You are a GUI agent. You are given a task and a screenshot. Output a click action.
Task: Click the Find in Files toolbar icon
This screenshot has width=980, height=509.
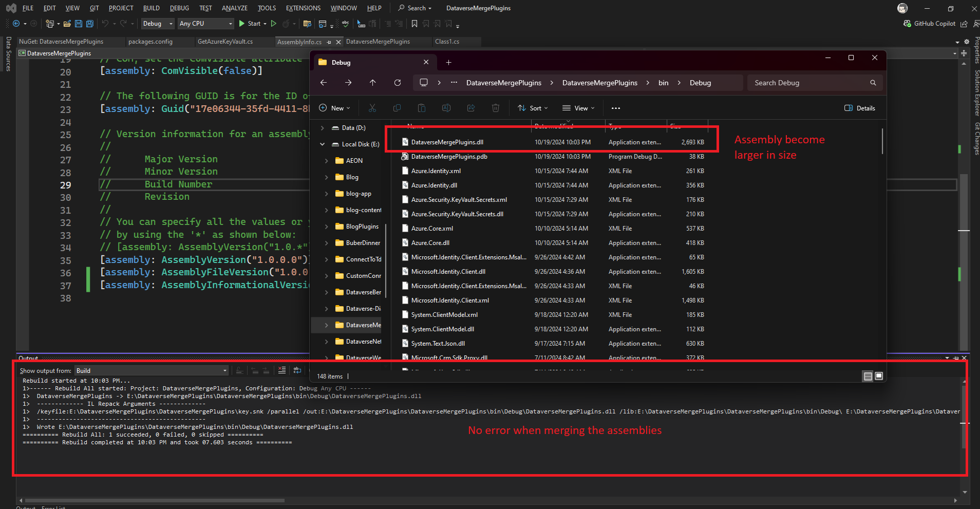pyautogui.click(x=307, y=24)
